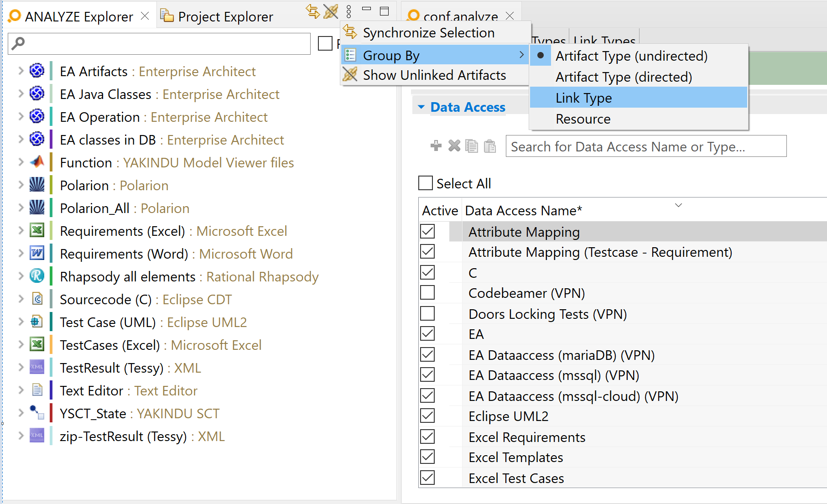Uncheck the EA data access checkbox

[427, 333]
